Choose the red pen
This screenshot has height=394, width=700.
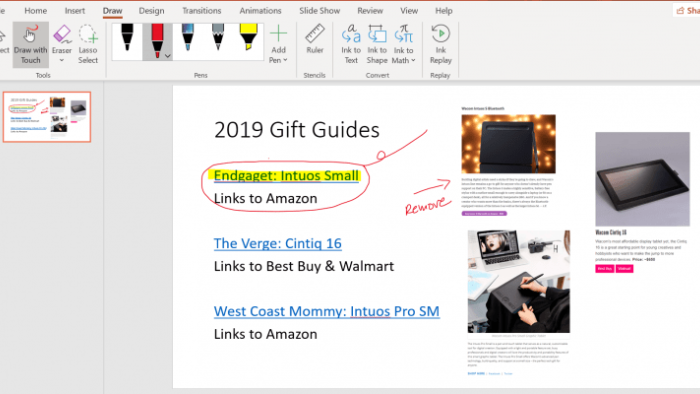(x=157, y=41)
